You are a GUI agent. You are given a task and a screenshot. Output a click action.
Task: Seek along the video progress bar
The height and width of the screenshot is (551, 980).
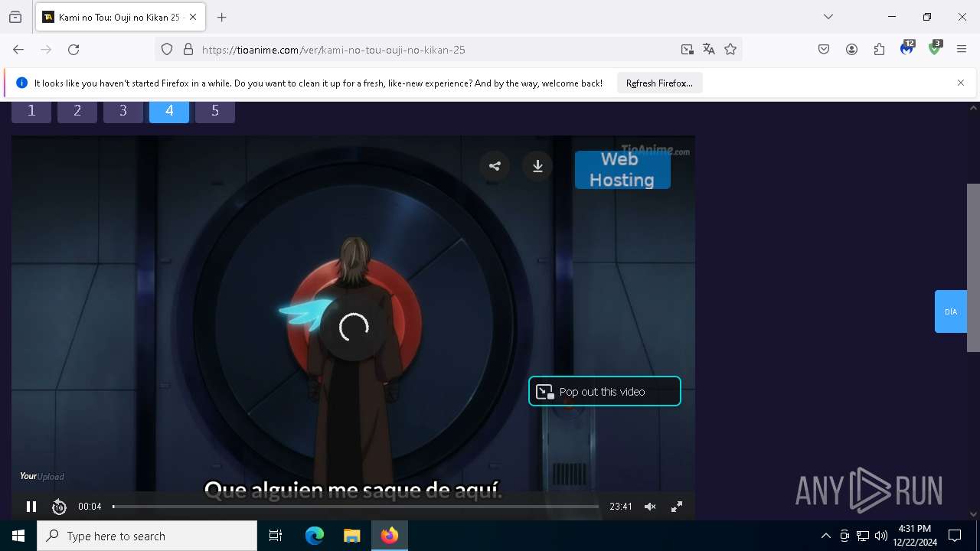coord(355,507)
